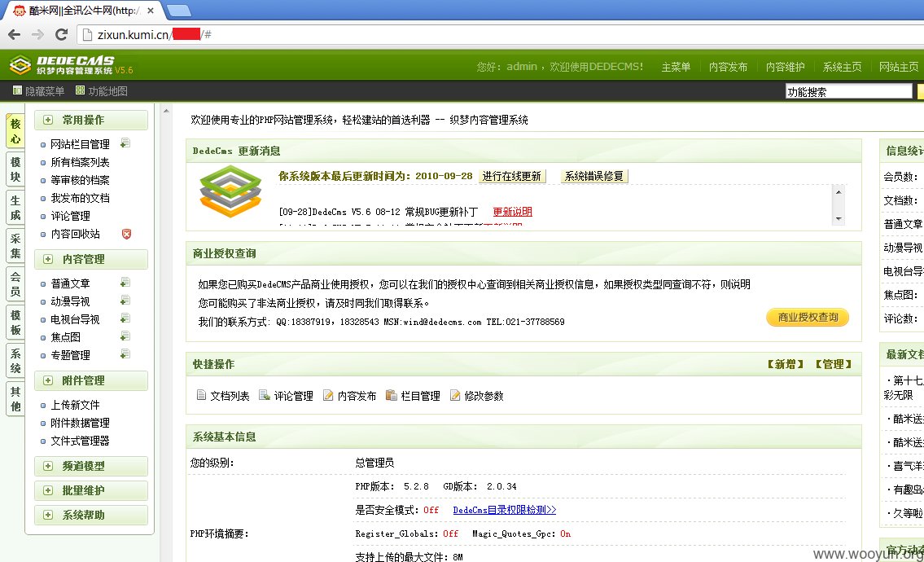924x562 pixels.
Task: Select the 系统 vertical sidebar tab
Action: point(15,361)
